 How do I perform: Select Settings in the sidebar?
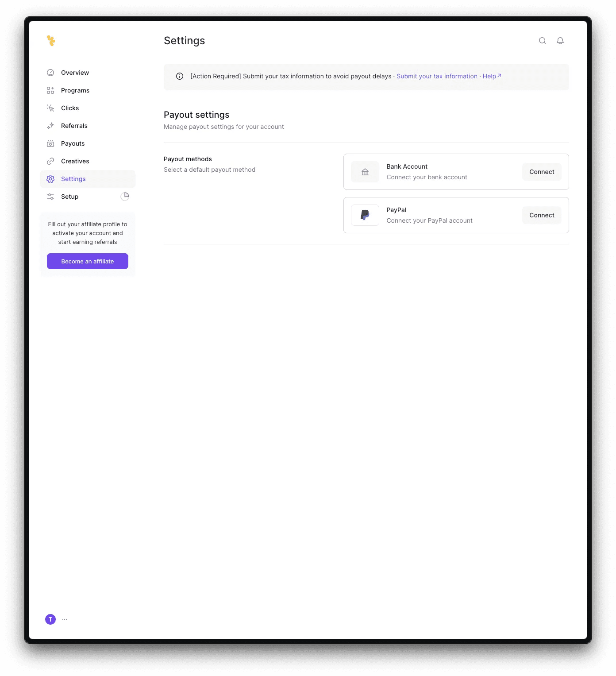pyautogui.click(x=88, y=179)
